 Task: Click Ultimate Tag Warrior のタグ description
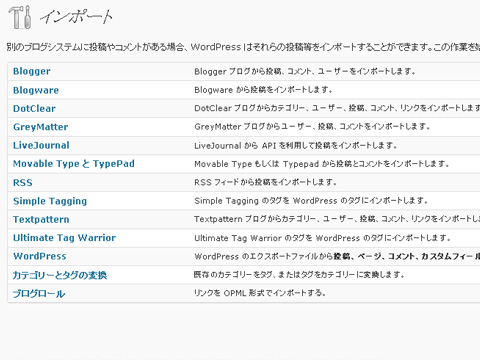pyautogui.click(x=322, y=238)
